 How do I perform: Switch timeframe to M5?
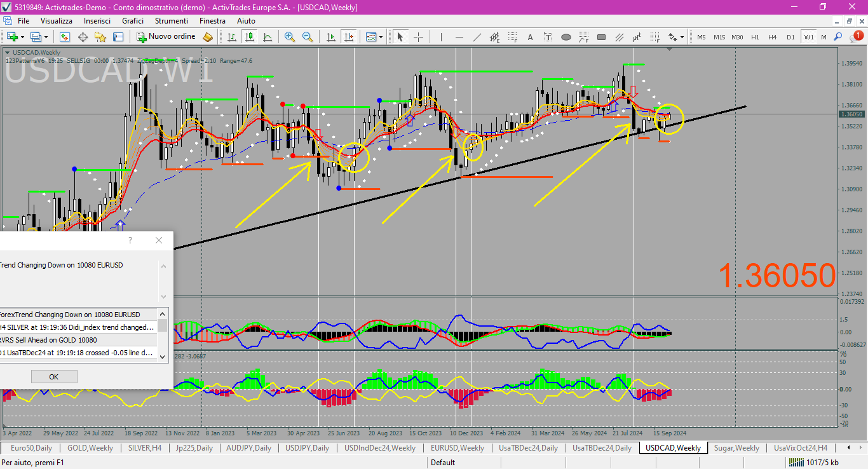pos(701,37)
